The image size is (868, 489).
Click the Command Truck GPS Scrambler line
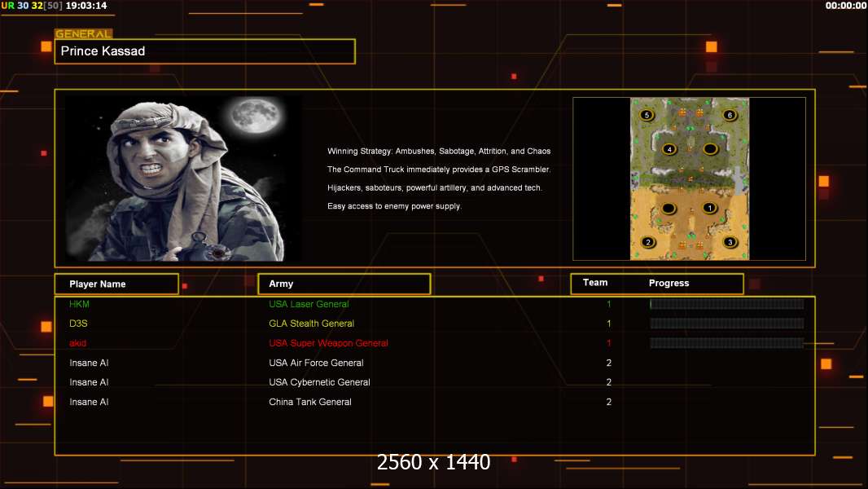(438, 170)
